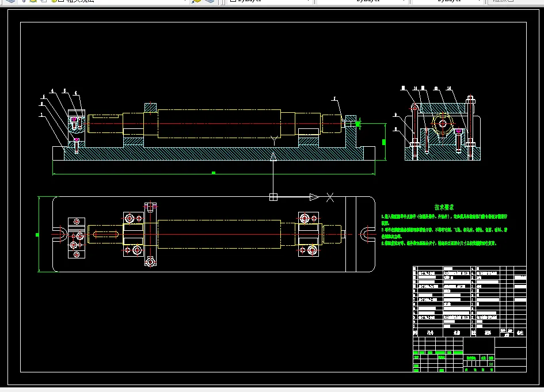Click the 材料 header cell in parts list
Viewport: 544px width, 392px height.
coord(488,333)
